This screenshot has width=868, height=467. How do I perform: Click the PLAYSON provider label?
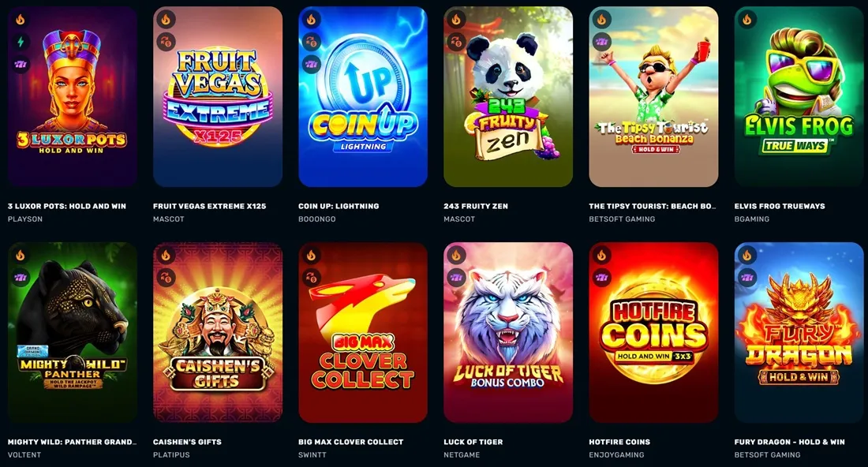coord(25,219)
